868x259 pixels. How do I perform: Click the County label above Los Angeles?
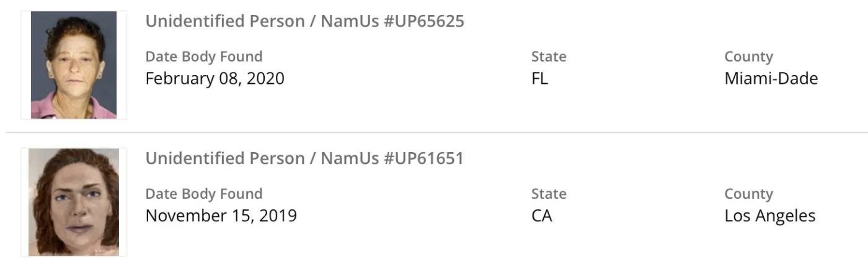point(748,194)
